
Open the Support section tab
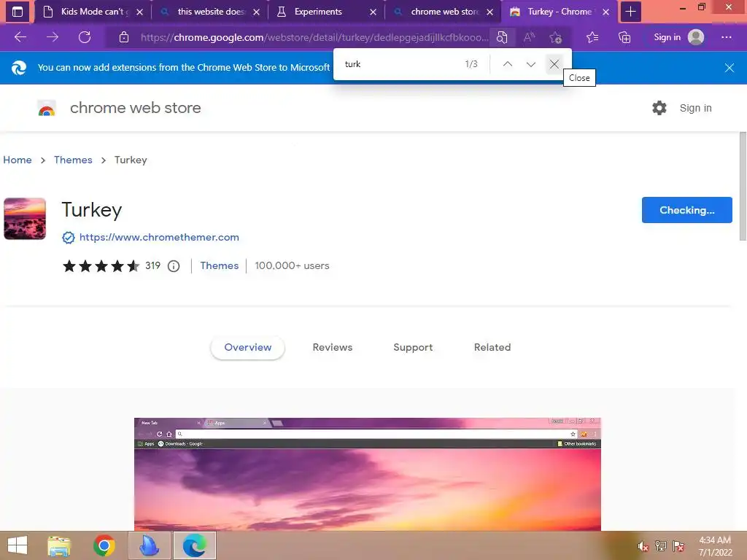413,348
